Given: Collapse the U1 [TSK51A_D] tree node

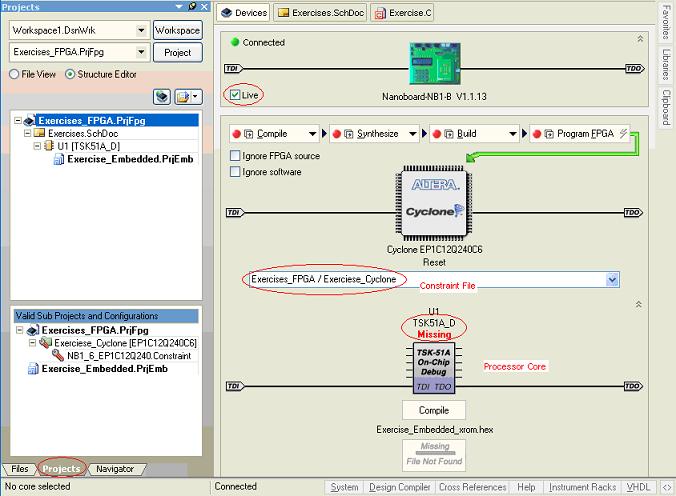Looking at the screenshot, I should (38, 146).
